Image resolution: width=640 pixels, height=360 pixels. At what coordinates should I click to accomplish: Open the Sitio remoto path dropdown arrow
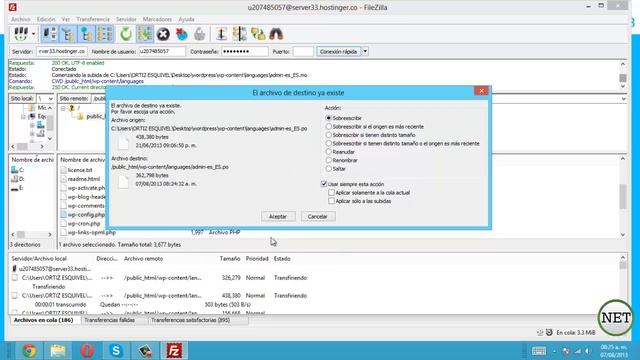coord(624,99)
